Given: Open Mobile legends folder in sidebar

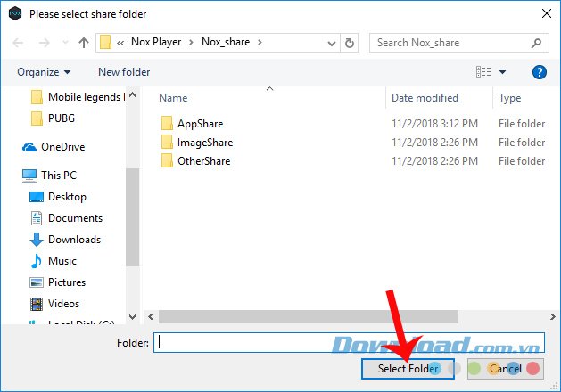Looking at the screenshot, I should click(x=87, y=97).
